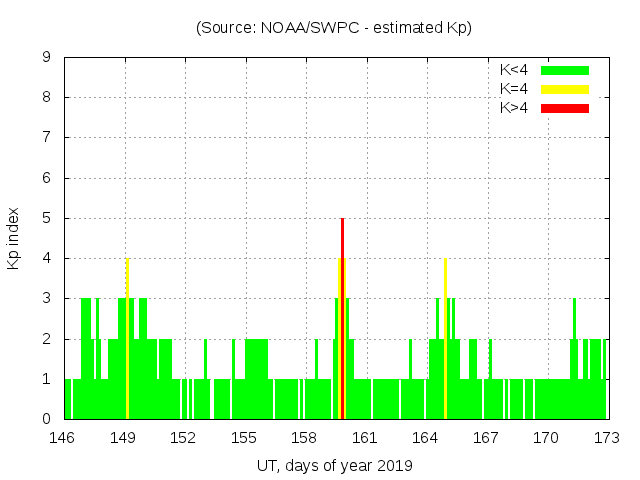The width and height of the screenshot is (640, 480).
Task: Click y-axis tick label 5
Action: (x=47, y=218)
